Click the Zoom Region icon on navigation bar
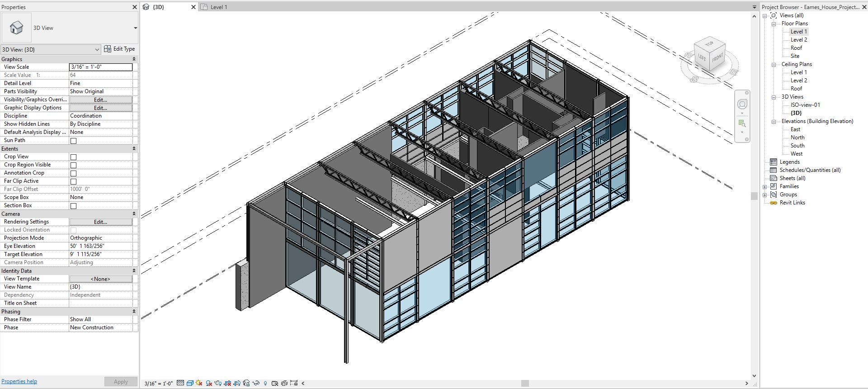Viewport: 868px width, 389px height. pos(742,123)
